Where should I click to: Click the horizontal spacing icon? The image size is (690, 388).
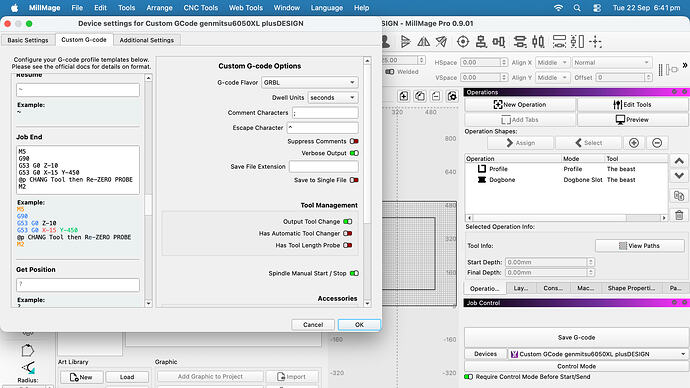pyautogui.click(x=559, y=42)
